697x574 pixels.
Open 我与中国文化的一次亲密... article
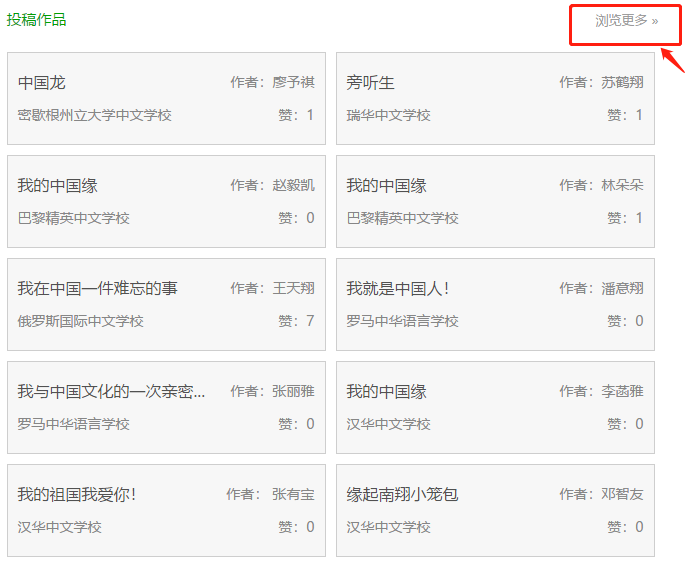click(112, 391)
